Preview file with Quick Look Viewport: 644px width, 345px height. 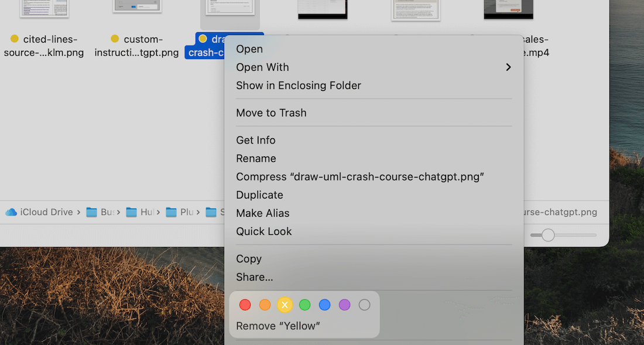(264, 231)
